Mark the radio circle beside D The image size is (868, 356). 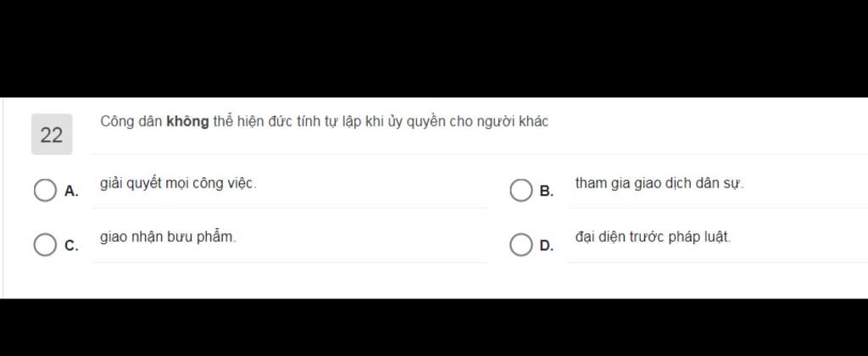pyautogui.click(x=520, y=245)
